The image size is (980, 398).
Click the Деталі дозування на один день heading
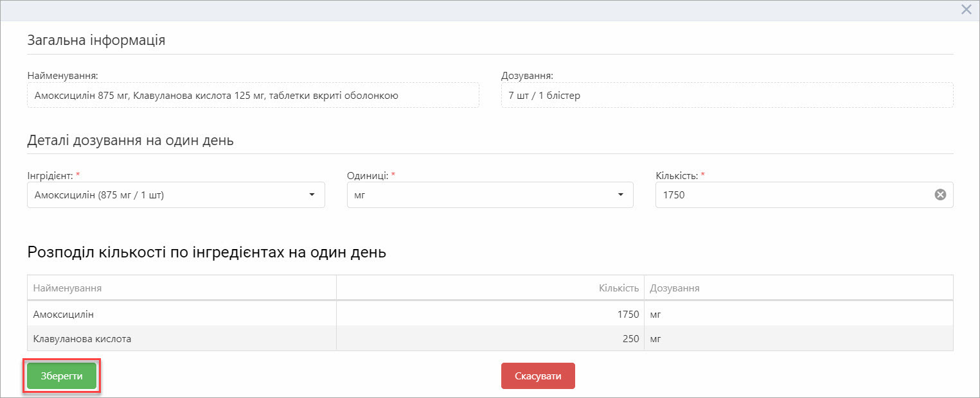(x=130, y=141)
